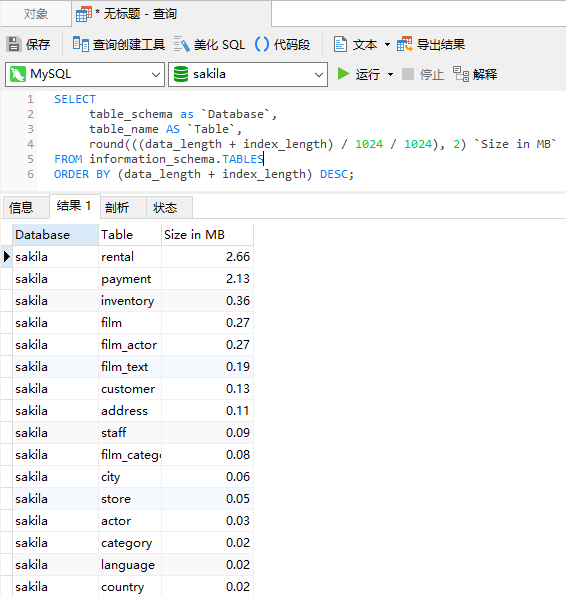Image resolution: width=566 pixels, height=596 pixels.
Task: Open the Code Snippet (代码段) parentheses icon
Action: click(x=262, y=44)
